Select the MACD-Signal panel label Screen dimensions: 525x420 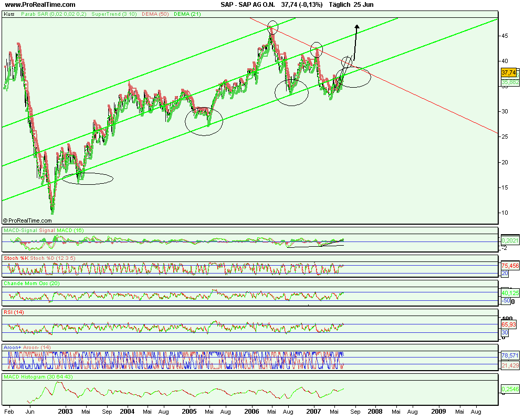pyautogui.click(x=20, y=230)
